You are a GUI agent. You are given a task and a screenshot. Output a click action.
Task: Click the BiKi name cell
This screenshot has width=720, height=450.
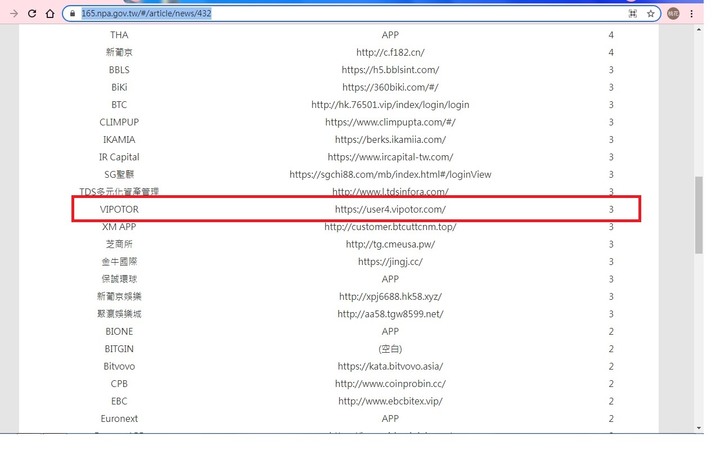119,87
